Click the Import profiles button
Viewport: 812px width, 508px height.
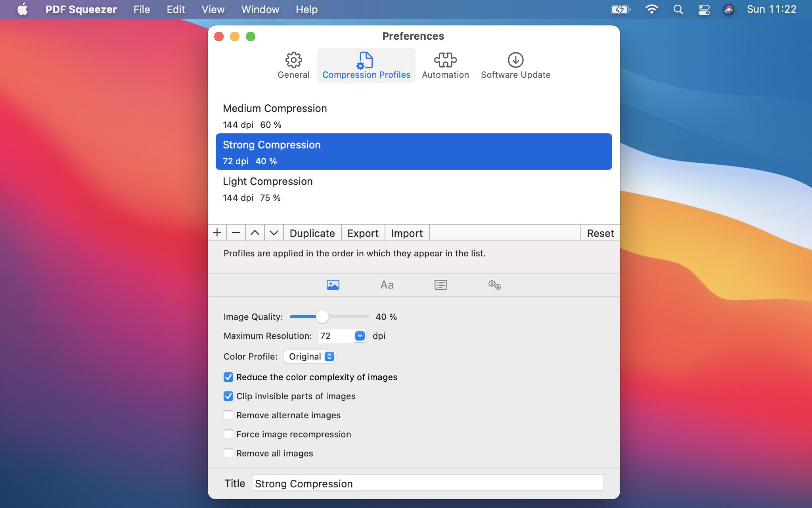(x=407, y=233)
